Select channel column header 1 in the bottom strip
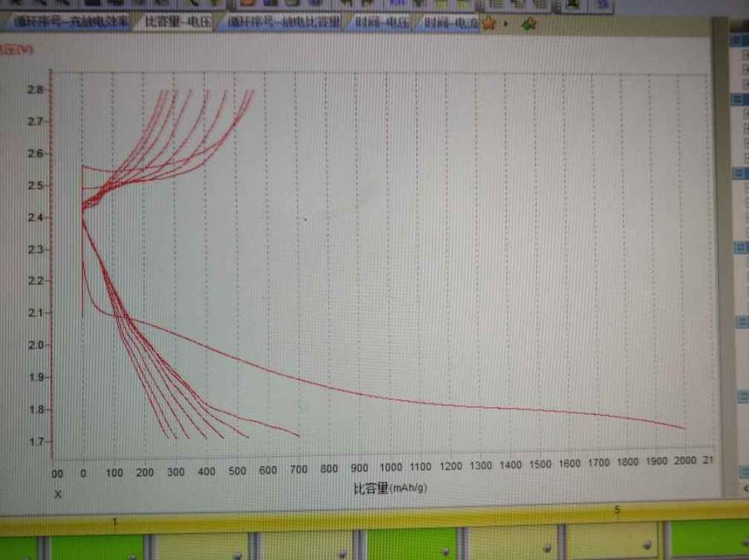749x560 pixels. click(115, 522)
